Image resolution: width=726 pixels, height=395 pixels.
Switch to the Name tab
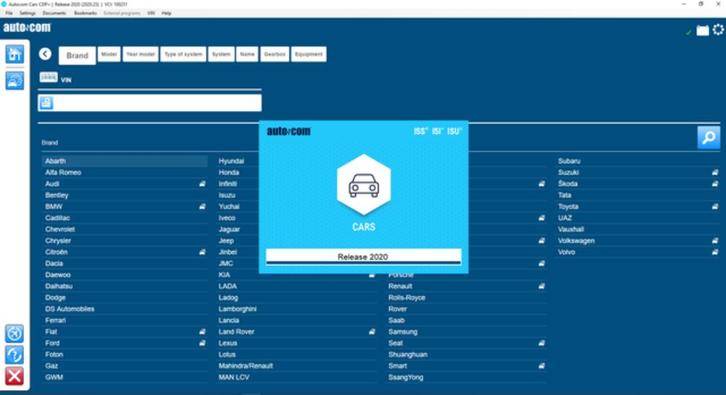tap(247, 54)
